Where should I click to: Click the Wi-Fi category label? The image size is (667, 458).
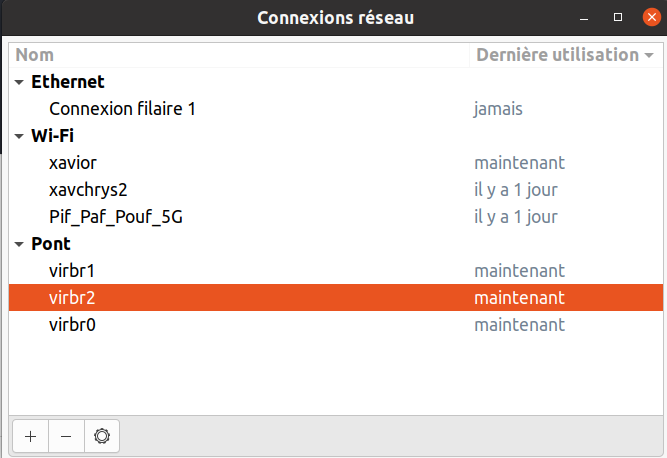(x=52, y=136)
